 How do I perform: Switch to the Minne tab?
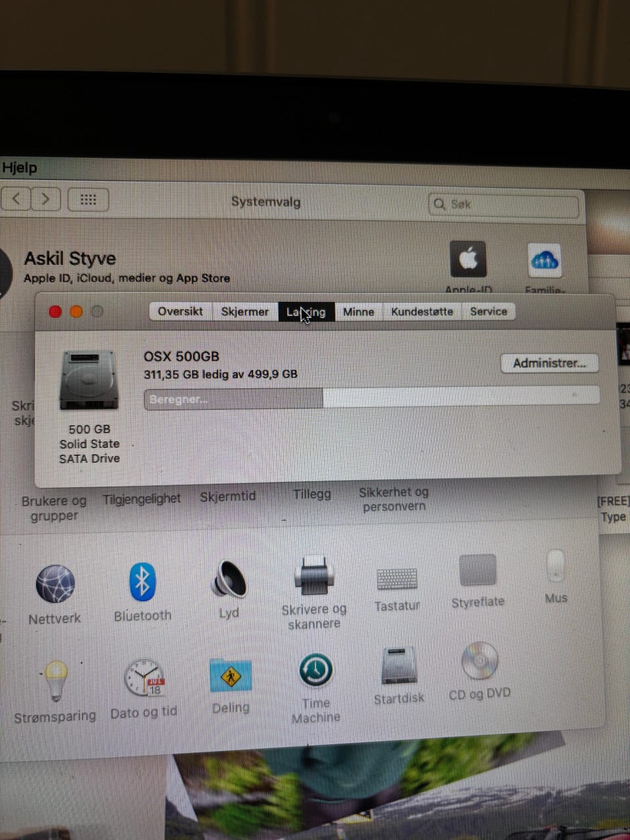(x=358, y=312)
